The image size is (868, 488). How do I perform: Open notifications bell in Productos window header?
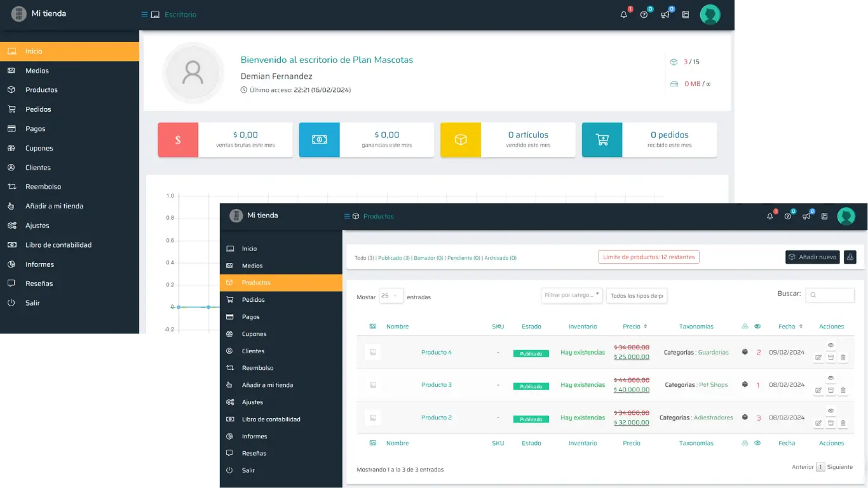pyautogui.click(x=770, y=216)
